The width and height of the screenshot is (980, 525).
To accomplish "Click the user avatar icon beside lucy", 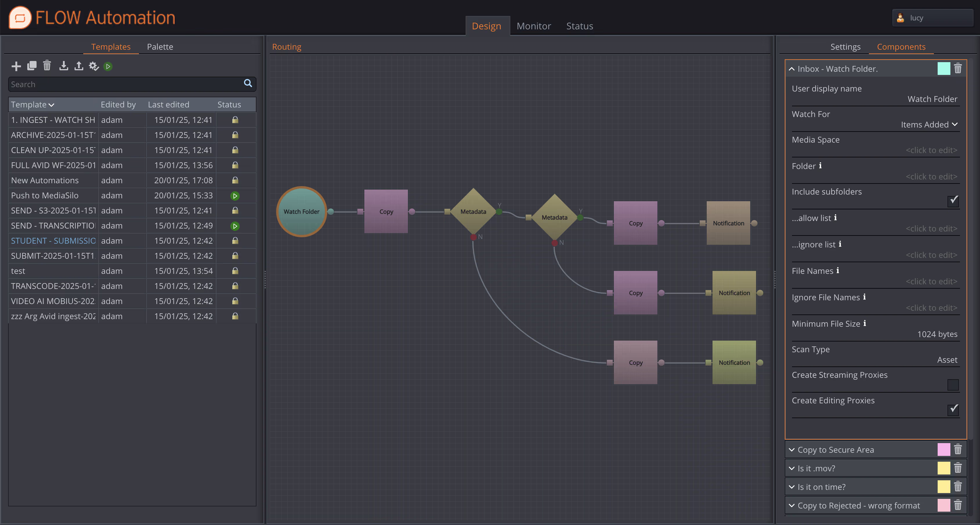I will coord(901,18).
